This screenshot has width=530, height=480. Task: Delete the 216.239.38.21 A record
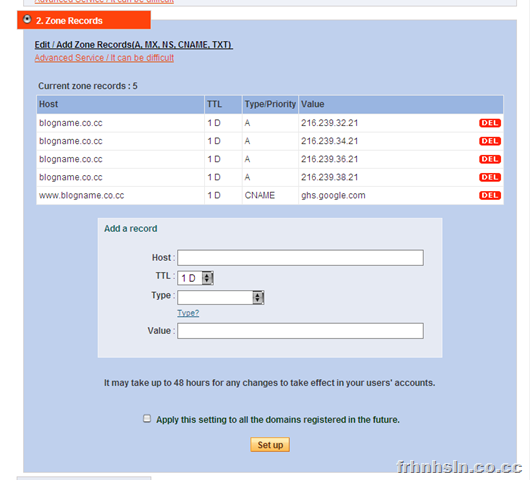point(489,177)
